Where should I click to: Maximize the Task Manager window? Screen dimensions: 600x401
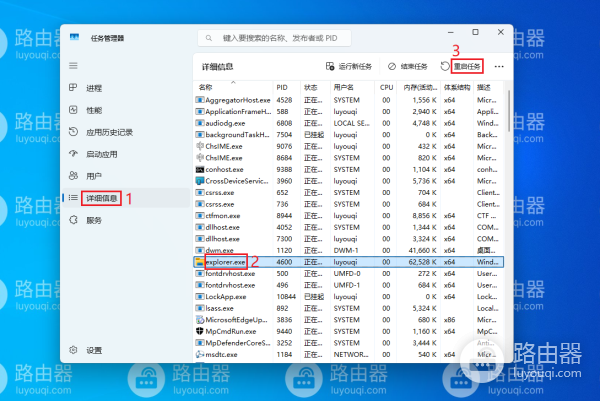pos(475,32)
